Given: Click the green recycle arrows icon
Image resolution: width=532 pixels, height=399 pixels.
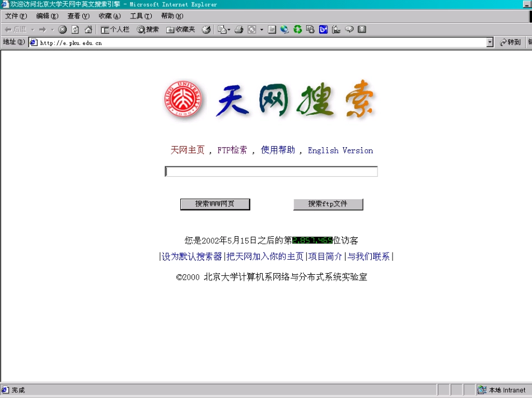Looking at the screenshot, I should tap(297, 30).
